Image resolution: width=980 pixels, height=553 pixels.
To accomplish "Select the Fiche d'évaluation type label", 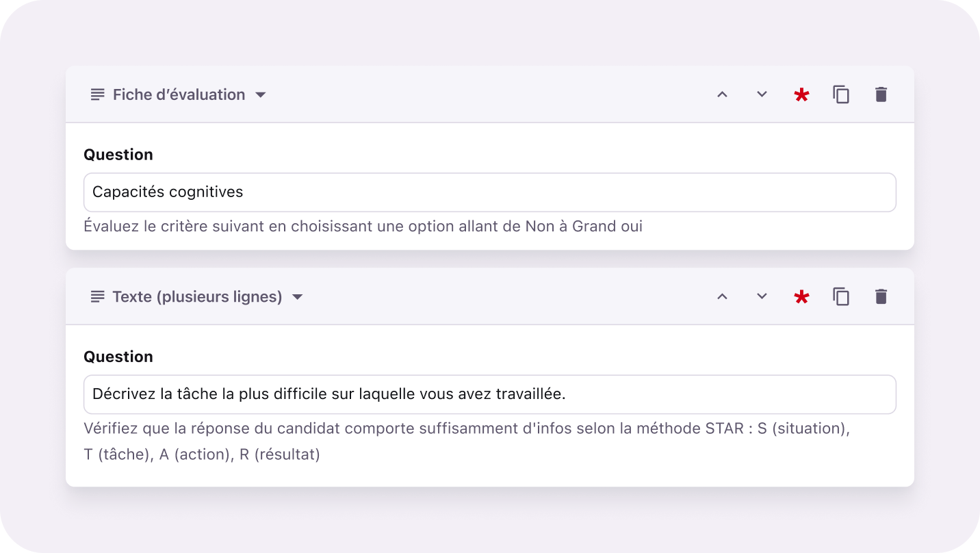I will pos(179,94).
